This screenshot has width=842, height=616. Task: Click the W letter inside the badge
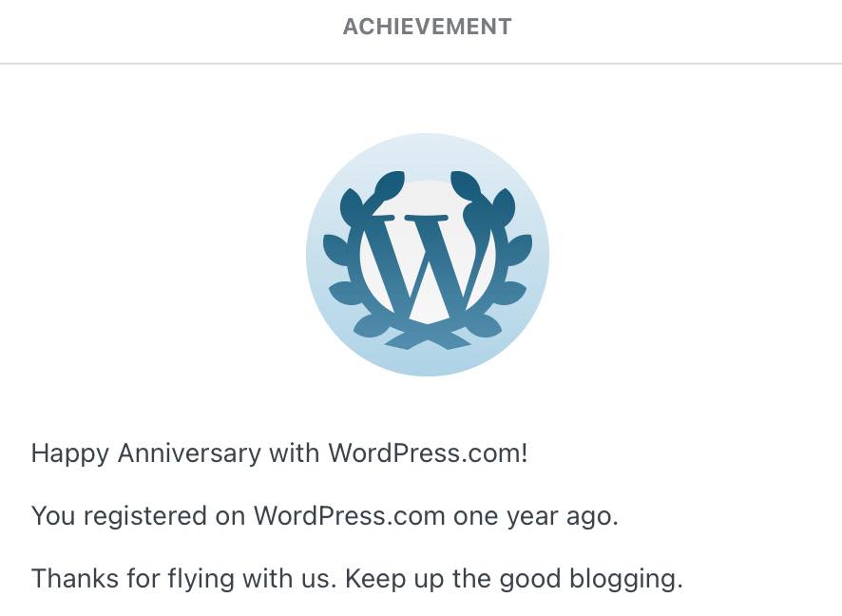coord(428,266)
